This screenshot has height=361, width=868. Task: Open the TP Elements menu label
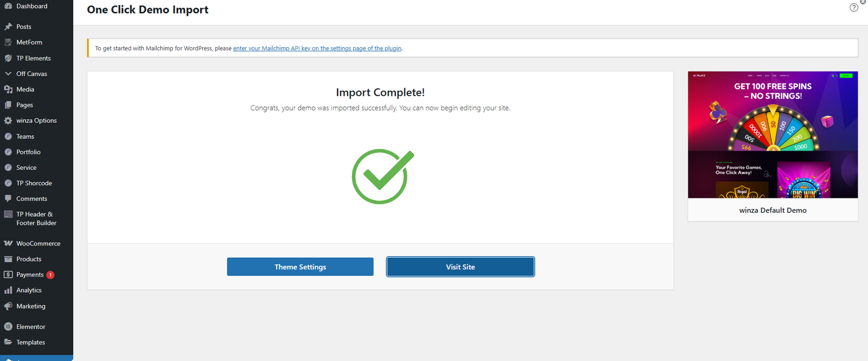point(34,58)
